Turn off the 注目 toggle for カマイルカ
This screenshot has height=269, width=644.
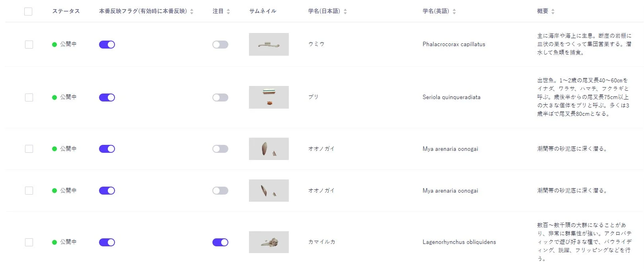[220, 242]
